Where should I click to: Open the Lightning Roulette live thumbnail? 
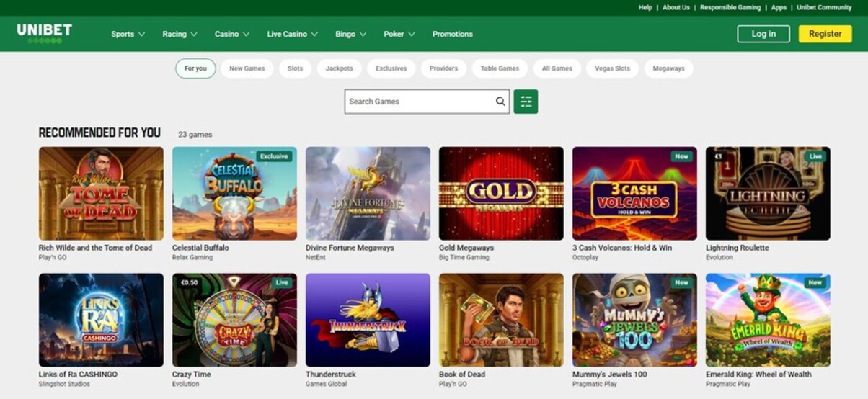pyautogui.click(x=768, y=193)
